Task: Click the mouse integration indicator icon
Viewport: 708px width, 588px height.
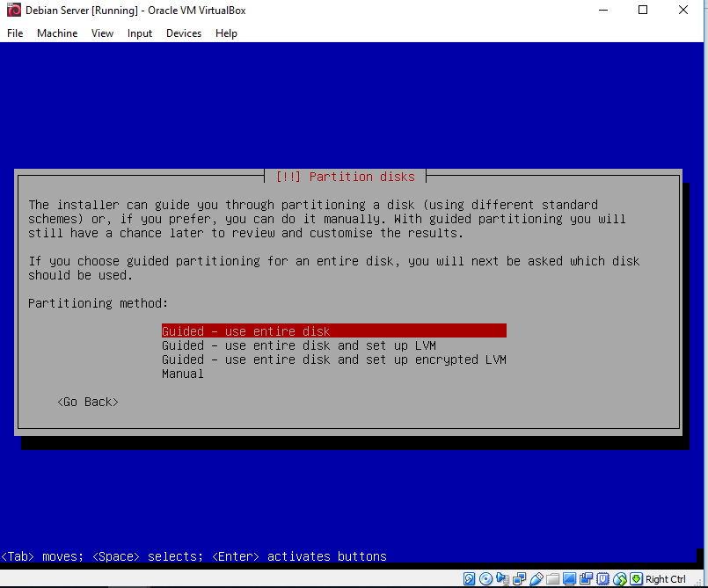Action: [619, 579]
